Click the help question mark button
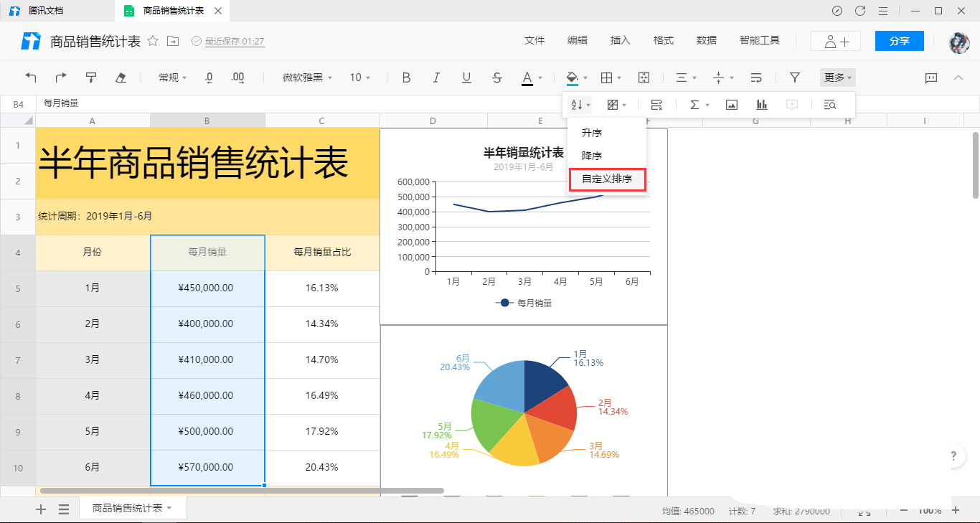This screenshot has width=980, height=523. point(953,456)
